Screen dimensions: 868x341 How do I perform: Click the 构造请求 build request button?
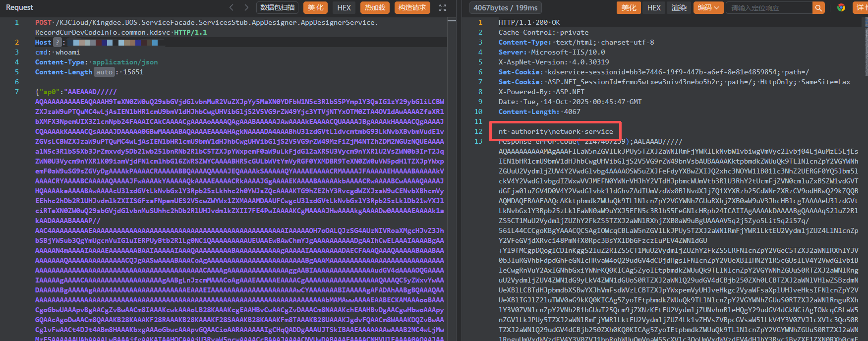(412, 7)
